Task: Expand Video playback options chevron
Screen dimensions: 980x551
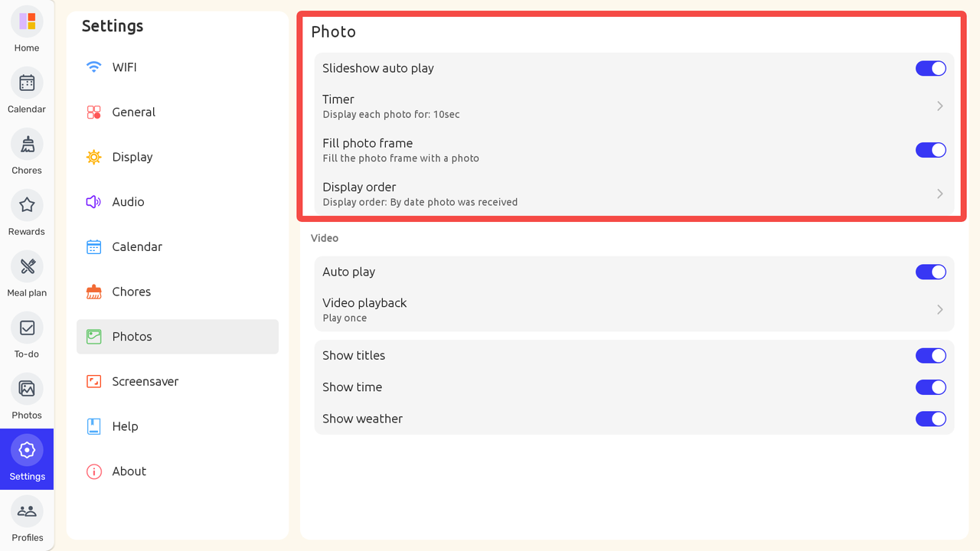Action: point(939,309)
